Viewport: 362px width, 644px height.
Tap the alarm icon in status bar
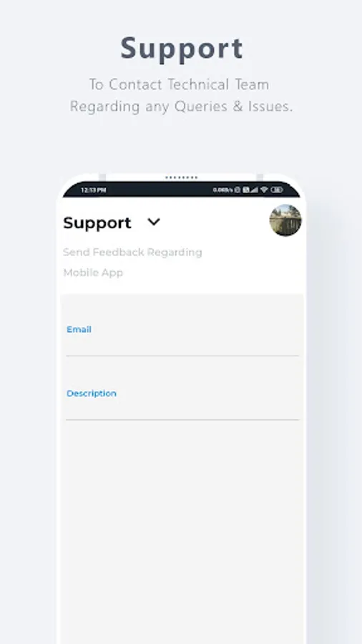click(x=238, y=190)
